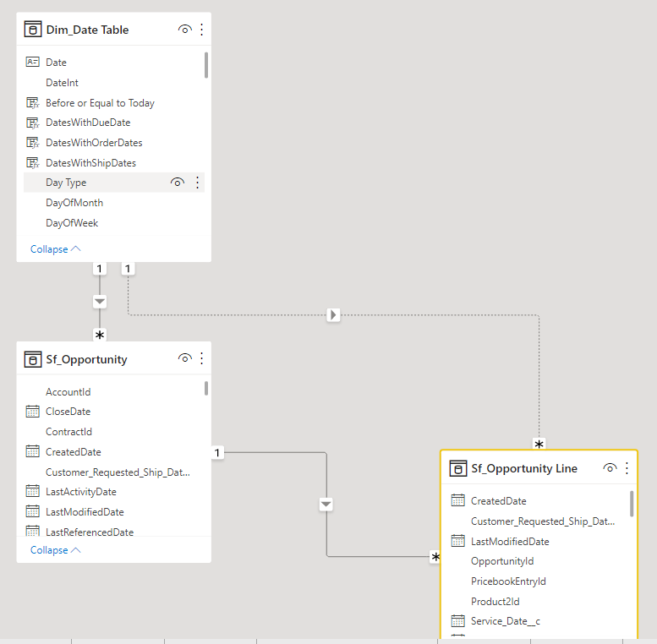Click filter direction arrow on dotted inactive relationship
The height and width of the screenshot is (644, 657).
333,315
